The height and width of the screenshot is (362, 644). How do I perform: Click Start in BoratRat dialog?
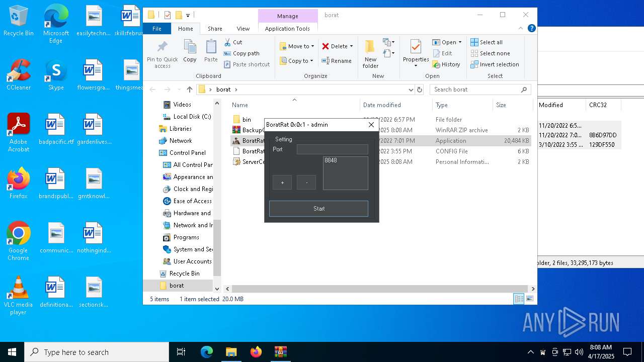pyautogui.click(x=318, y=209)
